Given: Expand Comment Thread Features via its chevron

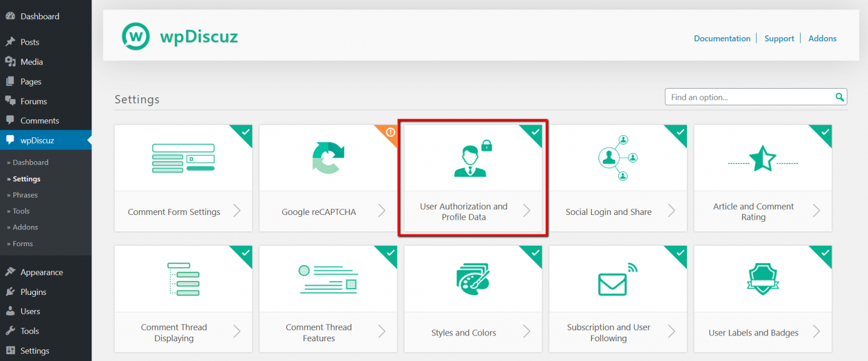Looking at the screenshot, I should pos(382,332).
